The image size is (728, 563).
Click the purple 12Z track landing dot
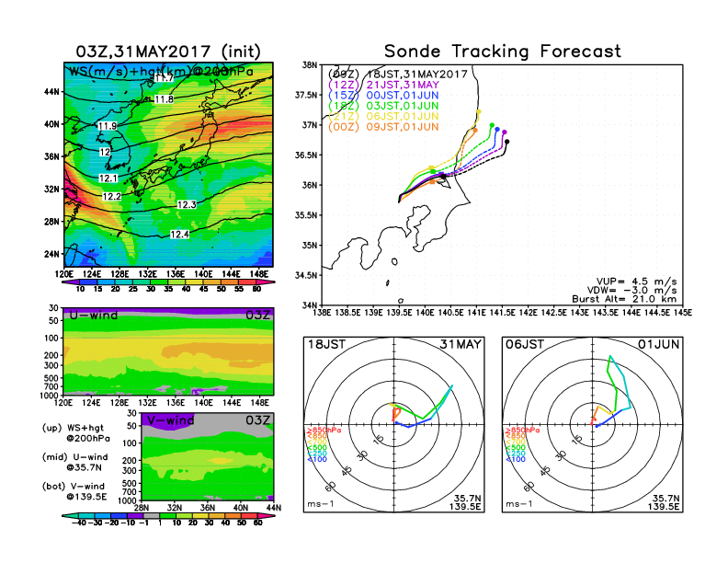coord(505,132)
